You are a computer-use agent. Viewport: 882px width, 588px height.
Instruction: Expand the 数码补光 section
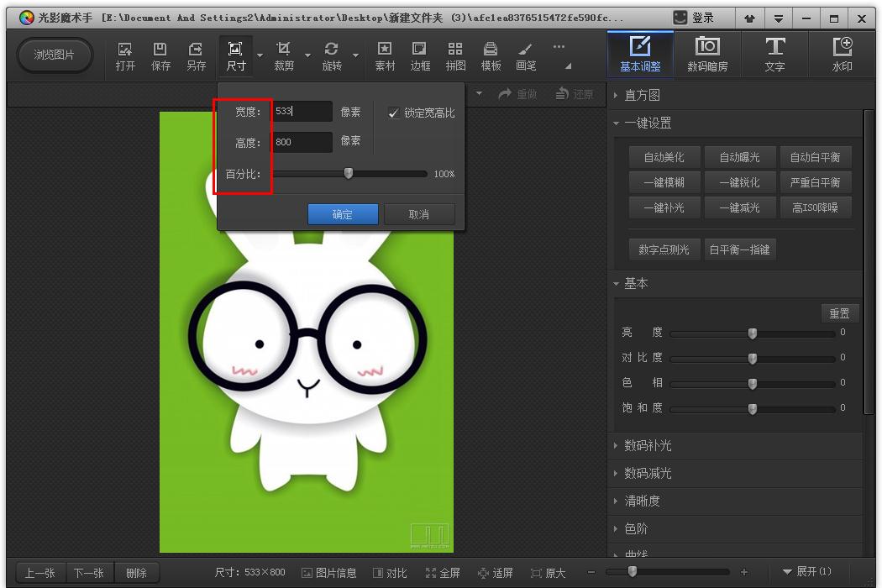(x=647, y=445)
